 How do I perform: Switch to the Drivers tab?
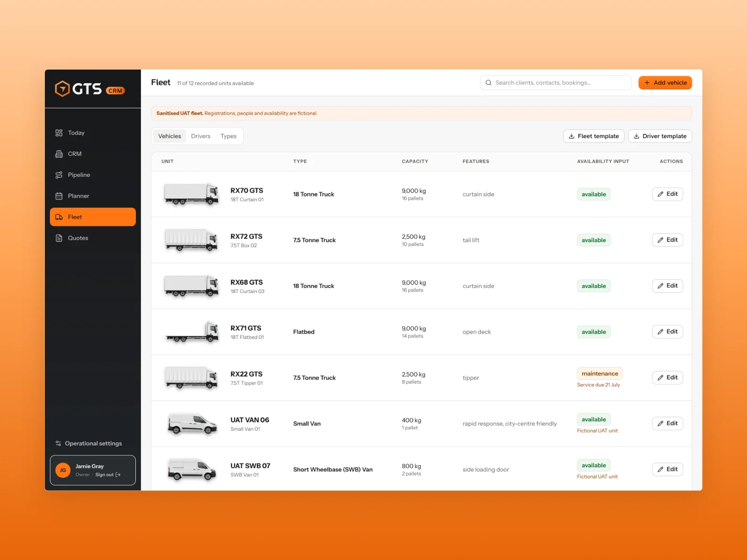[201, 136]
